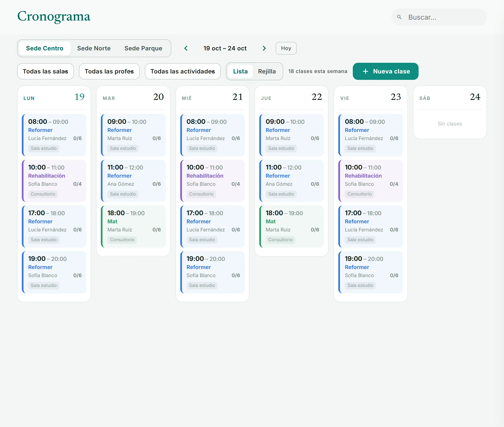Open Monday 10:00 Rehabilitación class
This screenshot has width=504, height=427.
click(54, 181)
